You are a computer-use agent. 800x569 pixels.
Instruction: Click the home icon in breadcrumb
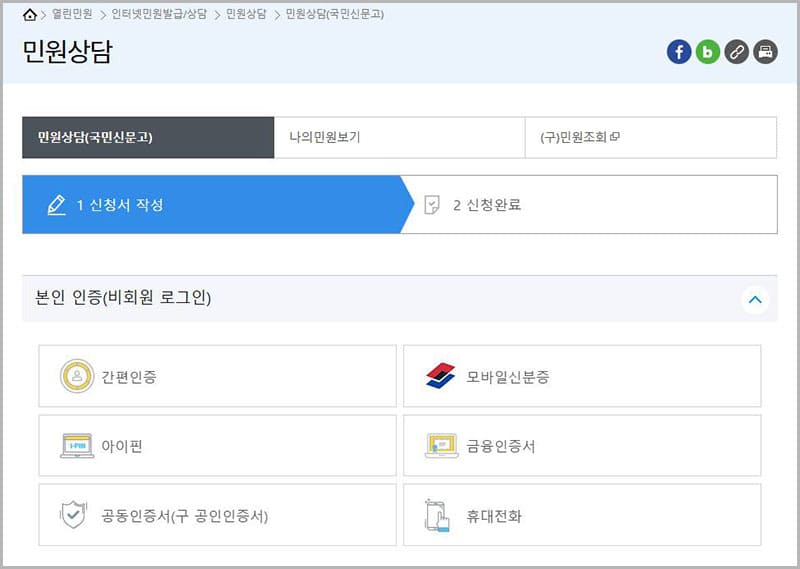click(29, 15)
